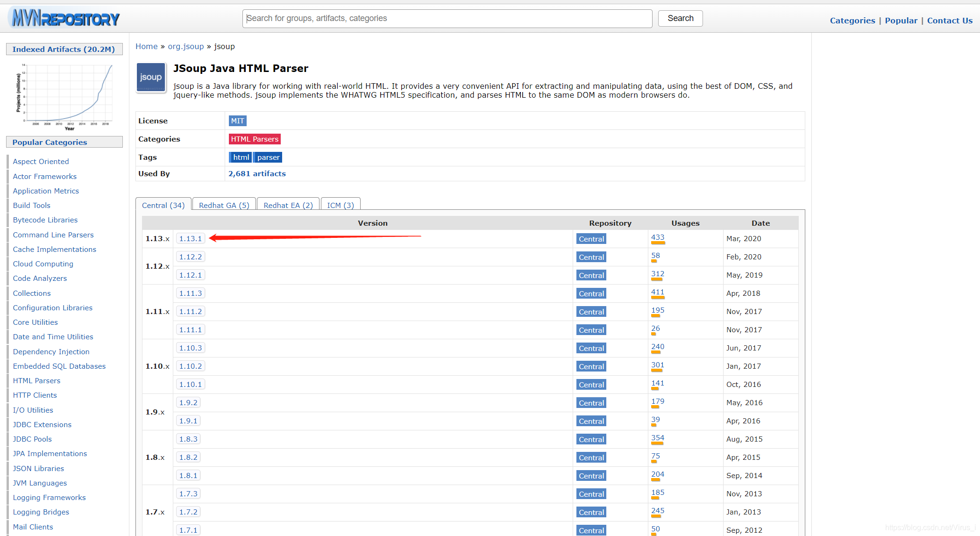Open the Configuration Libraries category
Image resolution: width=980 pixels, height=536 pixels.
point(53,308)
